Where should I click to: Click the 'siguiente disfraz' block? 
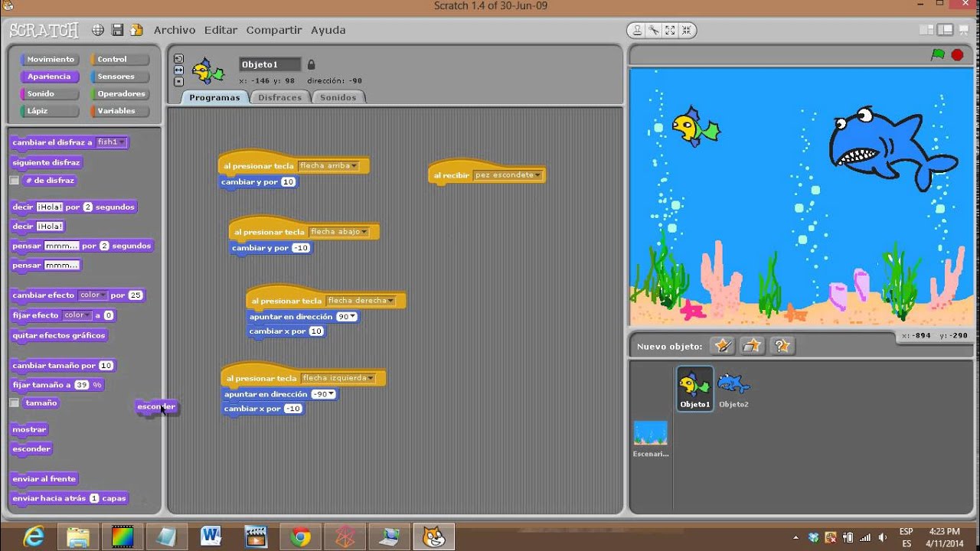pos(46,162)
